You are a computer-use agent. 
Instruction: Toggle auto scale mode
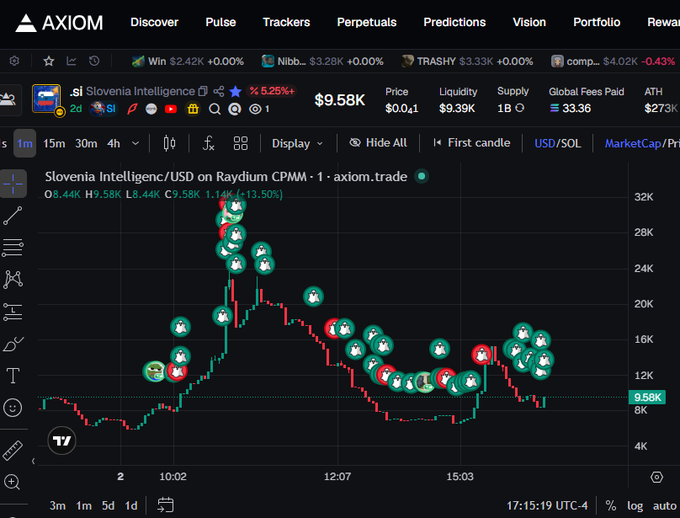click(x=664, y=506)
